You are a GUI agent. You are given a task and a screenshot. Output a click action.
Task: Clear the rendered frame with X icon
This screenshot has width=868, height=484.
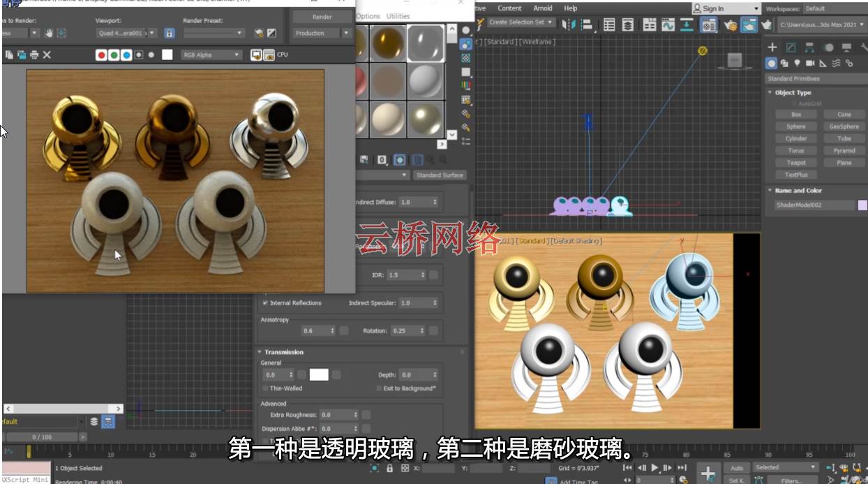pyautogui.click(x=47, y=54)
